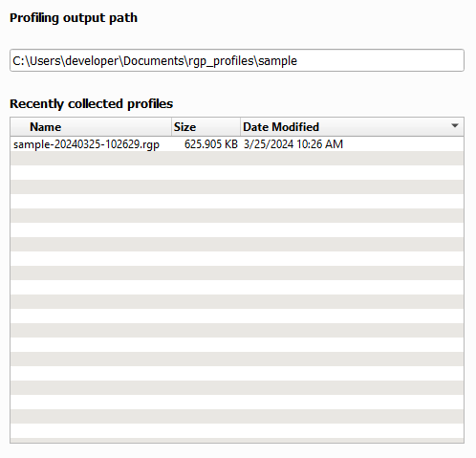The image size is (476, 458).
Task: Click the Documents segment in the output path
Action: tap(154, 61)
